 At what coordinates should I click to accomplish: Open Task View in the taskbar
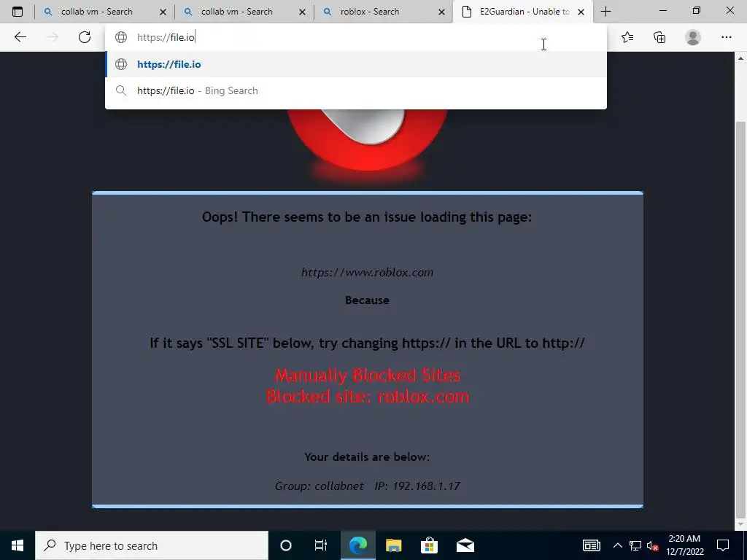(x=321, y=545)
